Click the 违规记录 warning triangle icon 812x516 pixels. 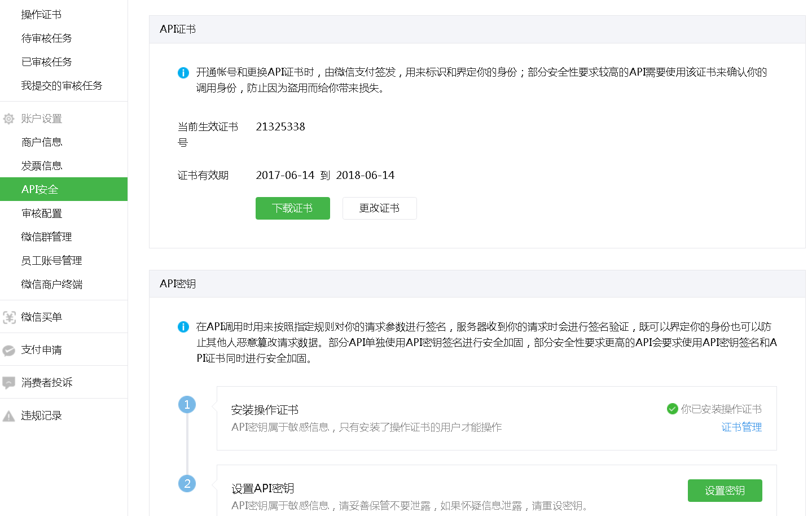click(9, 416)
